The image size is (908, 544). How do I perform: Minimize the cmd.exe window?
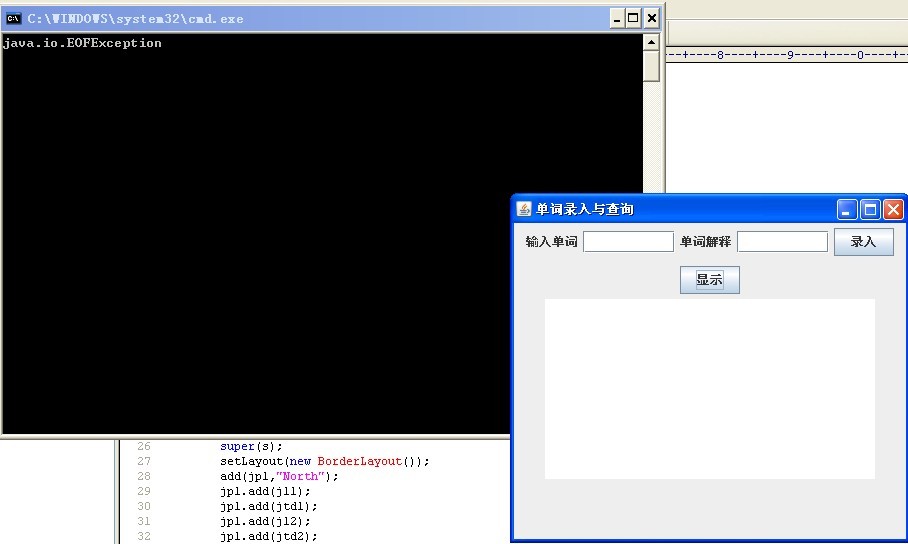(x=617, y=19)
